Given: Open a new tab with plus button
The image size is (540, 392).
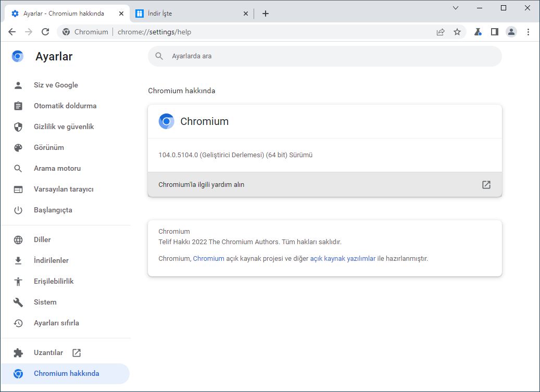Looking at the screenshot, I should (265, 14).
